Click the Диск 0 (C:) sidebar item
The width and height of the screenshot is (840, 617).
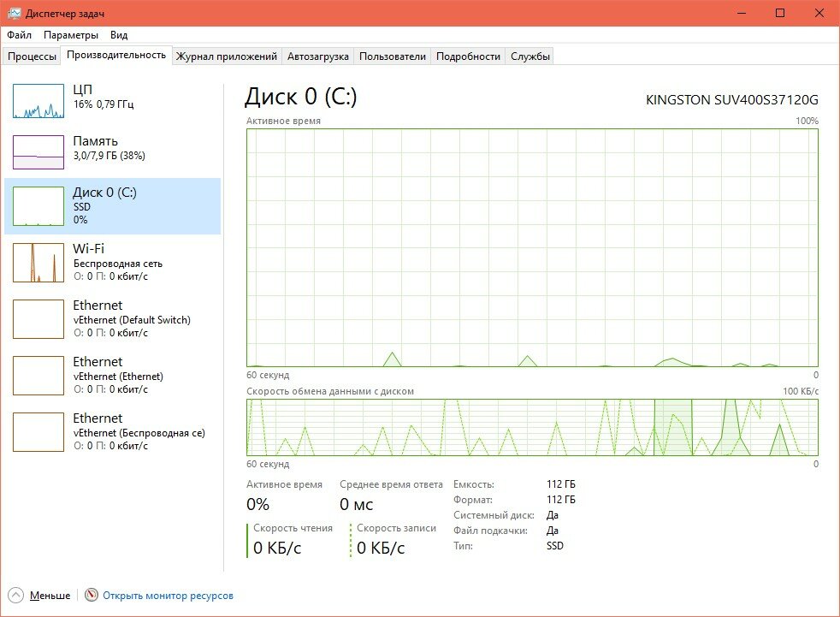[113, 206]
